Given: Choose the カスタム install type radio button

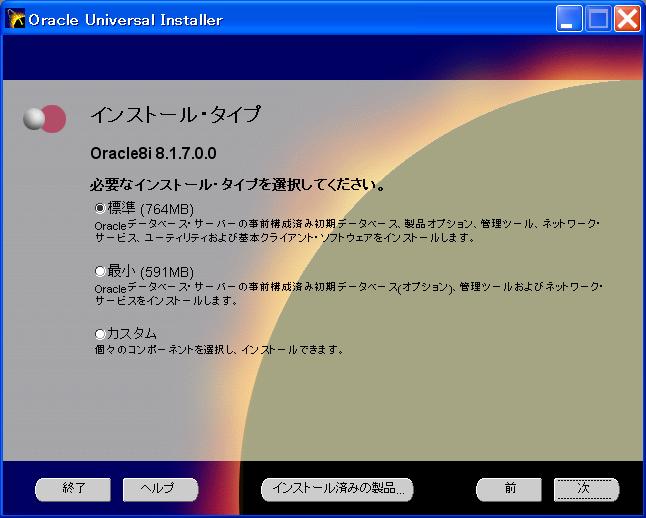Looking at the screenshot, I should click(100, 333).
